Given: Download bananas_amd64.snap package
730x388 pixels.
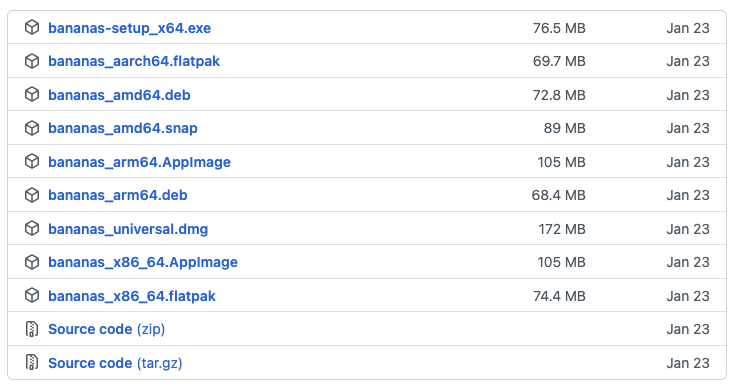Looking at the screenshot, I should tap(123, 128).
